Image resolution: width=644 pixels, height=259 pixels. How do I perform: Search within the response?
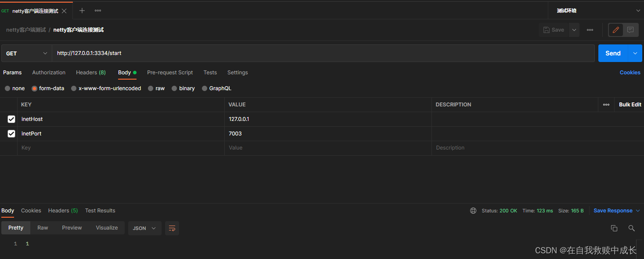tap(631, 228)
